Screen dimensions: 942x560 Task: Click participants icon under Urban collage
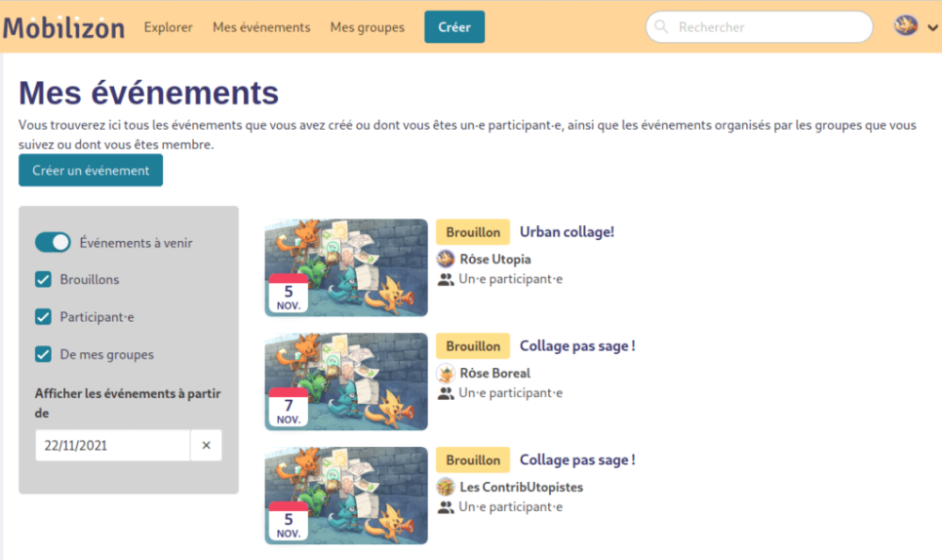click(x=447, y=280)
